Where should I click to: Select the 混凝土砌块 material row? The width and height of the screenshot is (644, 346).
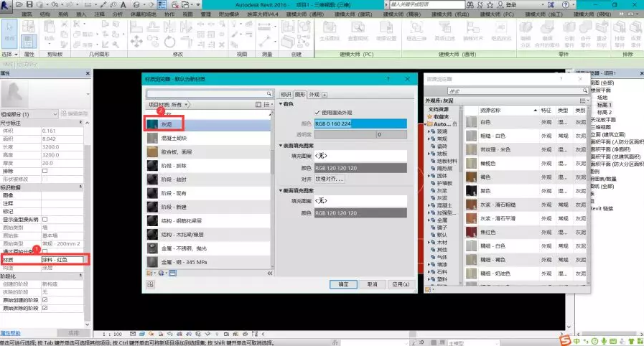click(208, 138)
